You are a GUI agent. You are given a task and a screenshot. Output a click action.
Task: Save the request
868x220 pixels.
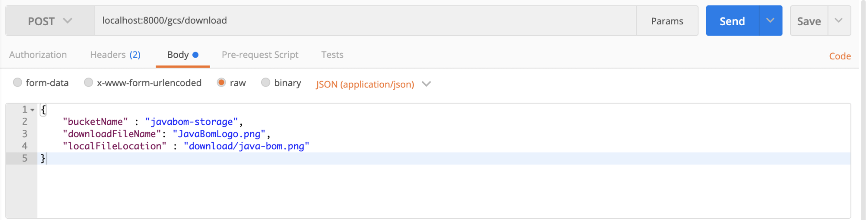tap(809, 21)
